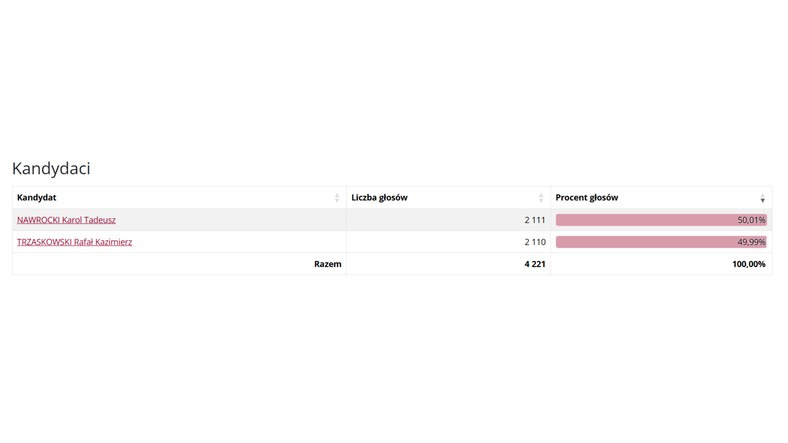Click the Kandydat column sort arrows
This screenshot has height=443, width=788.
(x=337, y=198)
